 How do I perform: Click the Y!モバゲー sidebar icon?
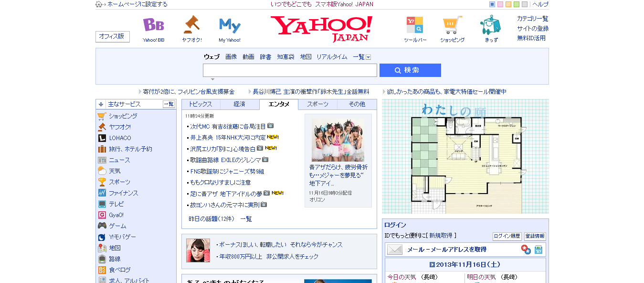[102, 237]
